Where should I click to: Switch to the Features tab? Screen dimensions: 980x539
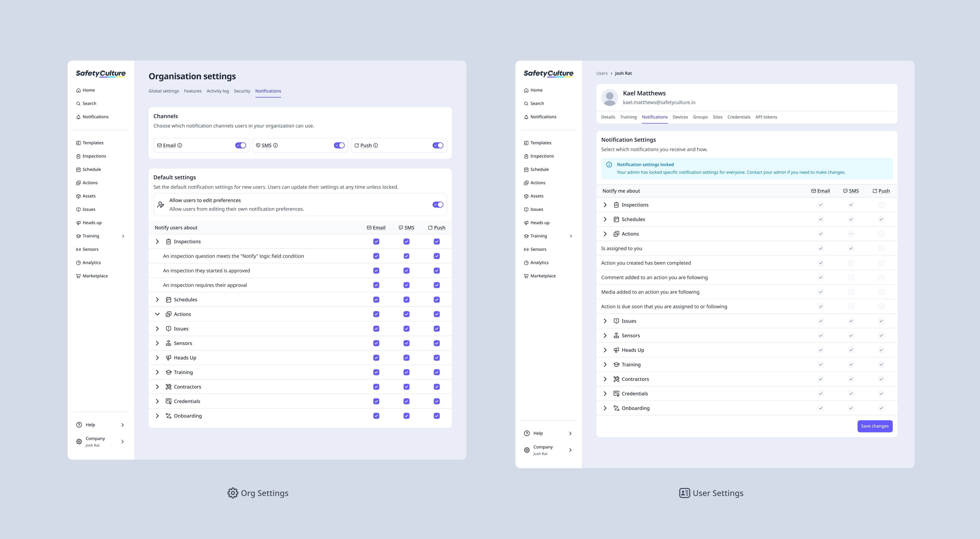[x=193, y=91]
